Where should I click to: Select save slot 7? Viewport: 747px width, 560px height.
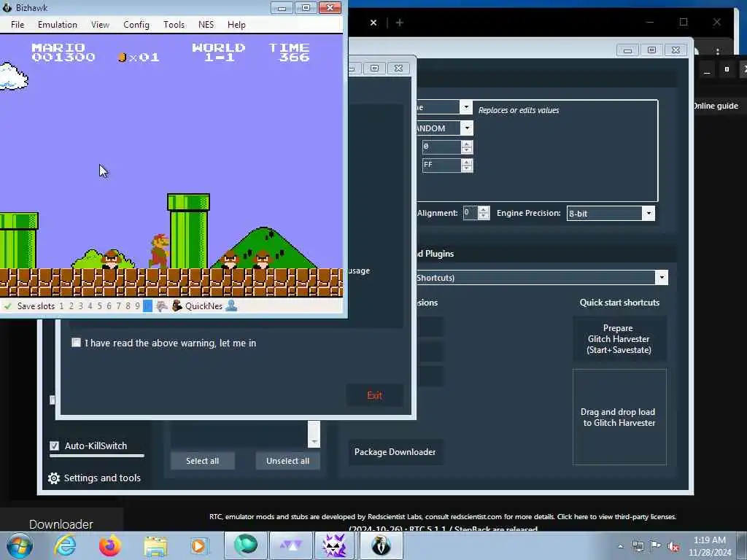(119, 306)
